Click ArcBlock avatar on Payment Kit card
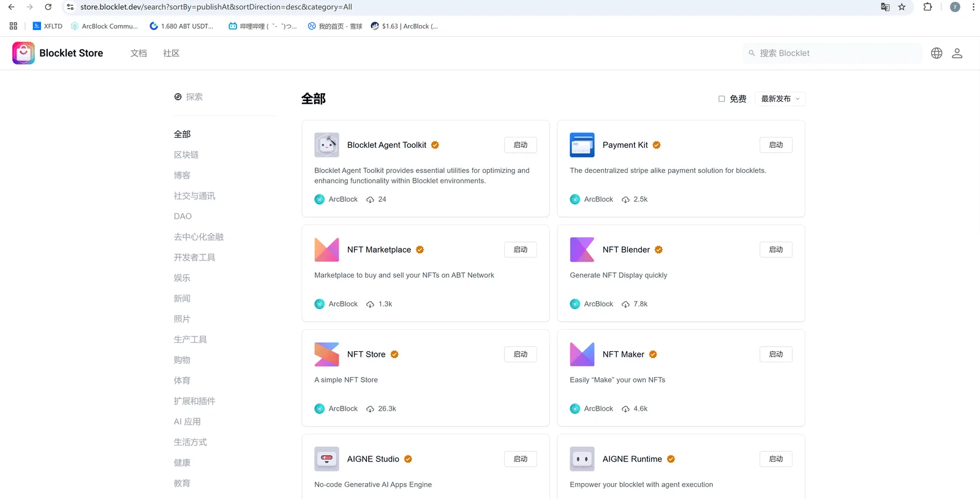The height and width of the screenshot is (499, 980). [575, 199]
